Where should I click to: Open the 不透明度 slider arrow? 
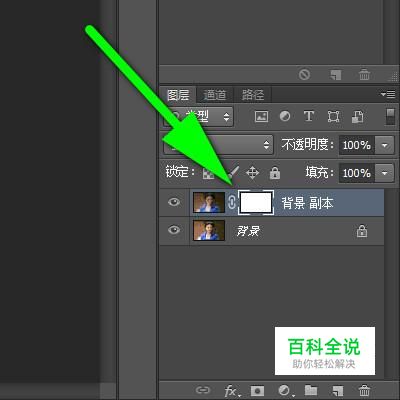point(385,145)
